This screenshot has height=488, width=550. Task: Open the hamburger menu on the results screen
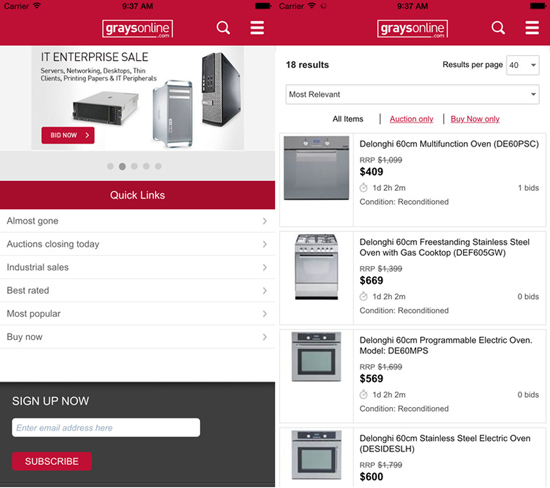tap(532, 28)
